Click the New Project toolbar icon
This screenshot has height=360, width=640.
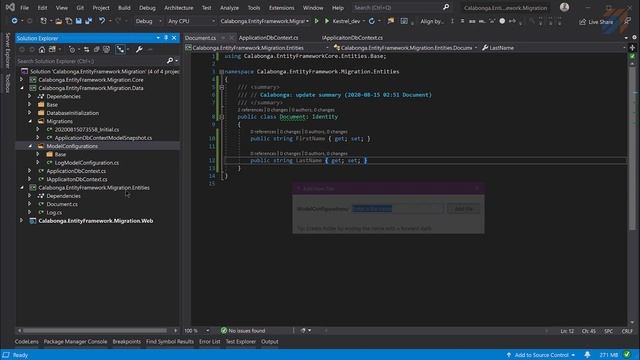pyautogui.click(x=43, y=21)
